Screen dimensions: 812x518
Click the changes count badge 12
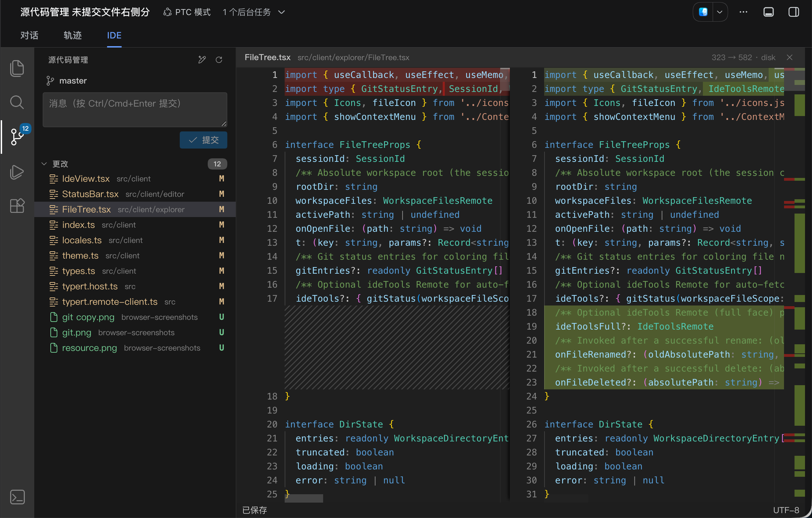click(x=217, y=164)
